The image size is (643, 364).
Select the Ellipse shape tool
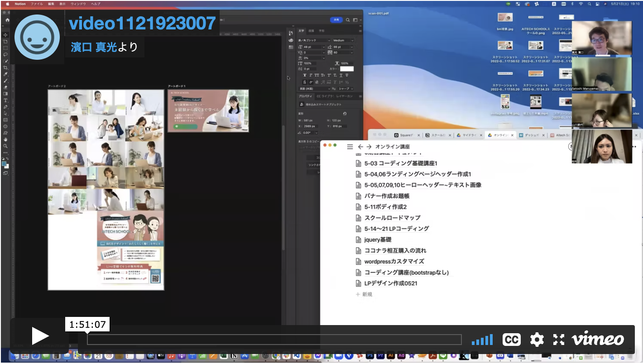point(5,126)
